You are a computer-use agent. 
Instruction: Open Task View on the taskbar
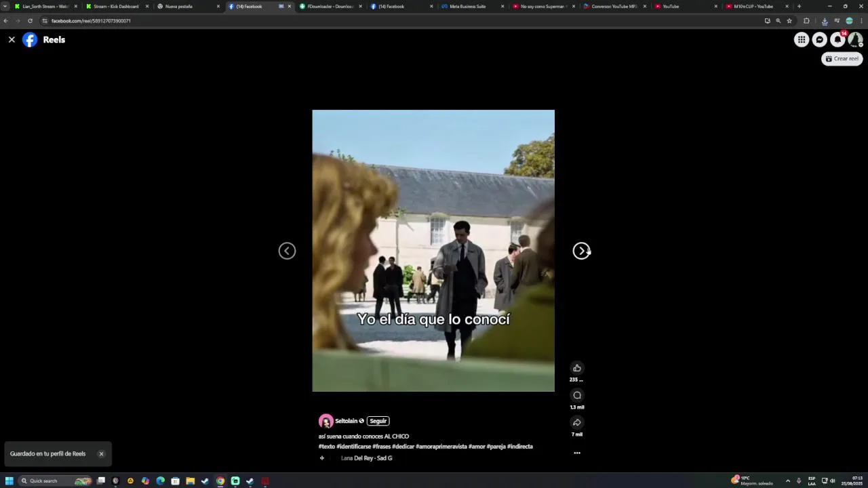coord(101,481)
